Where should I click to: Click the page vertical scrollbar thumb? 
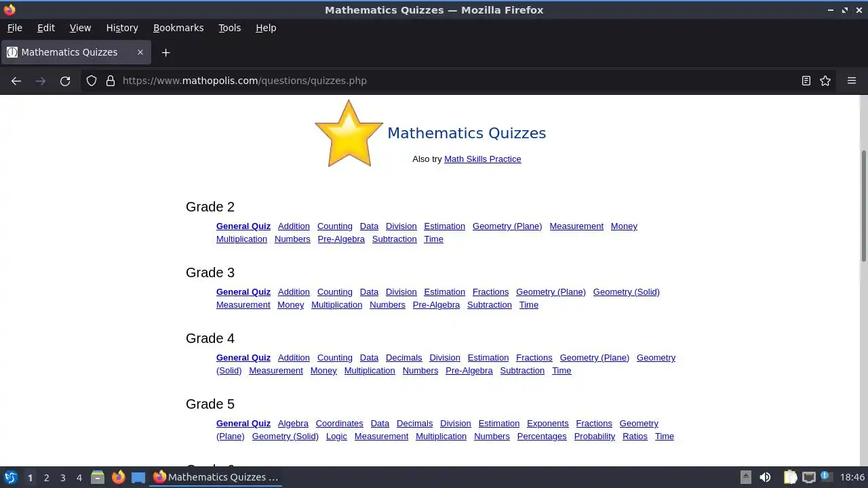coord(863,205)
